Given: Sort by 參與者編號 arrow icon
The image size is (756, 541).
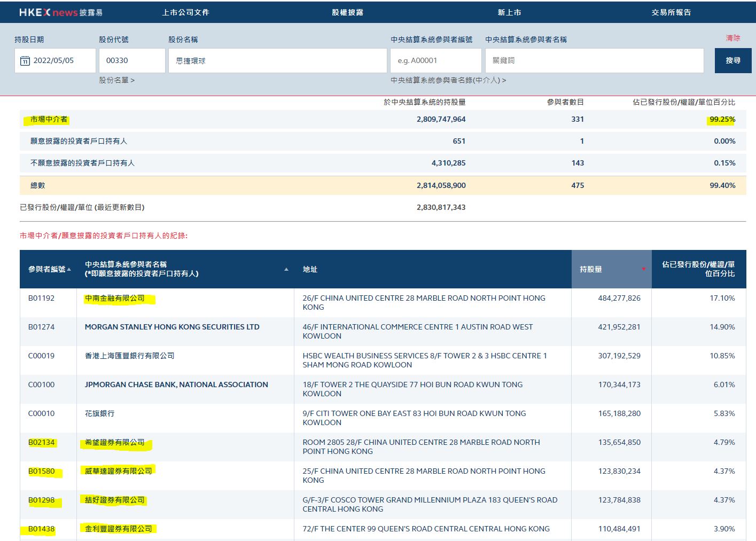Looking at the screenshot, I should [x=69, y=270].
